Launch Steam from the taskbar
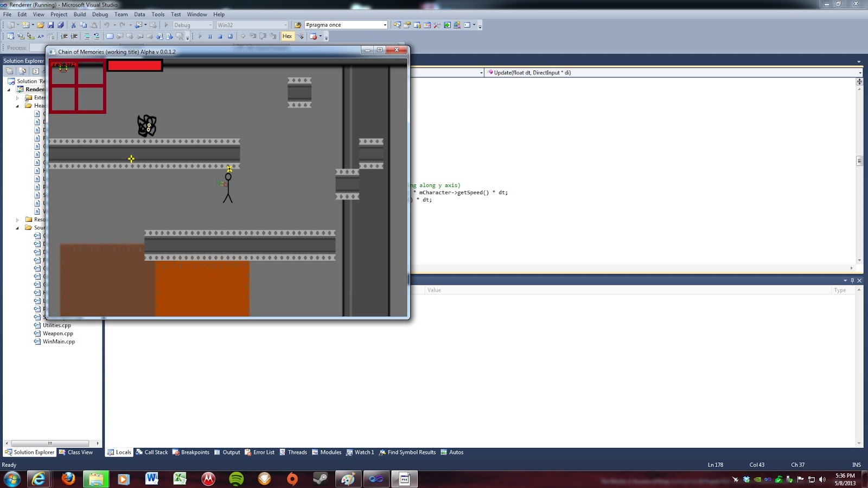Screen dimensions: 868x488 click(x=320, y=479)
